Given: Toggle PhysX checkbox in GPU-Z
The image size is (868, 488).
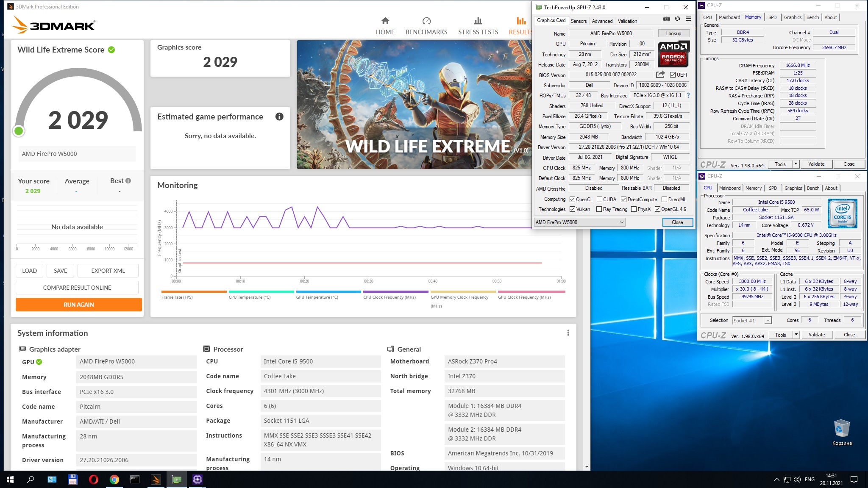Looking at the screenshot, I should pyautogui.click(x=634, y=209).
